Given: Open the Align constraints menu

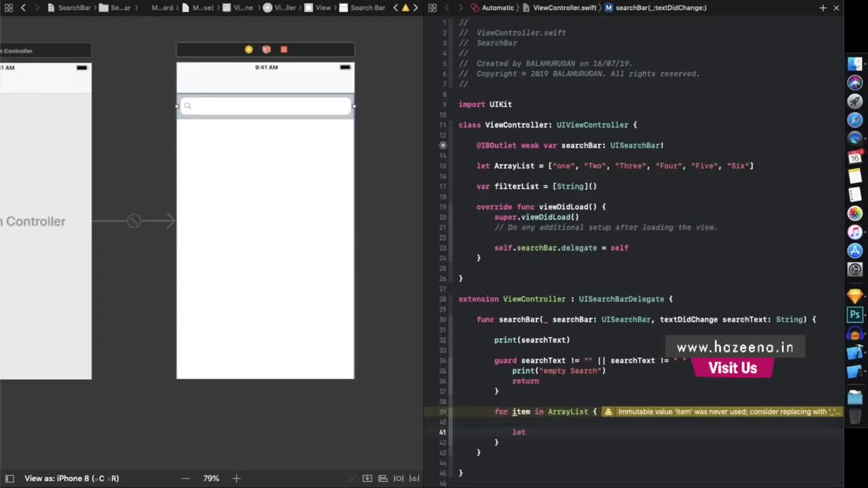Looking at the screenshot, I should click(x=382, y=479).
